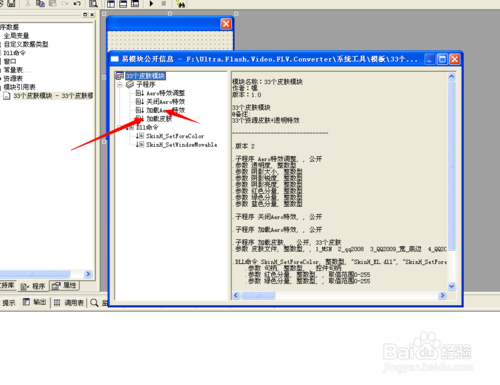Click the Redo arrow icon
The width and height of the screenshot is (500, 385).
65,3
